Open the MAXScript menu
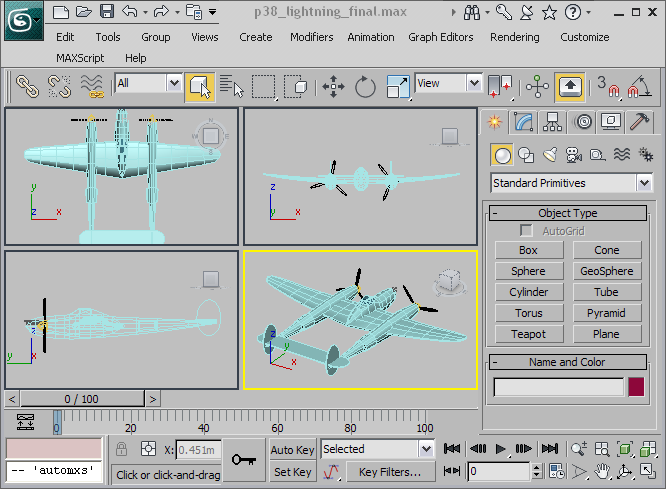The height and width of the screenshot is (489, 666). [x=80, y=58]
